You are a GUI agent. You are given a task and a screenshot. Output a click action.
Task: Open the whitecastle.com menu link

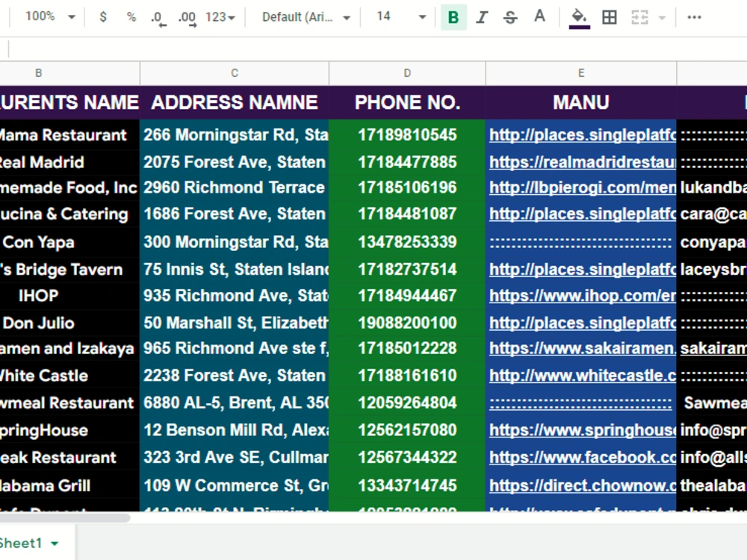[582, 376]
